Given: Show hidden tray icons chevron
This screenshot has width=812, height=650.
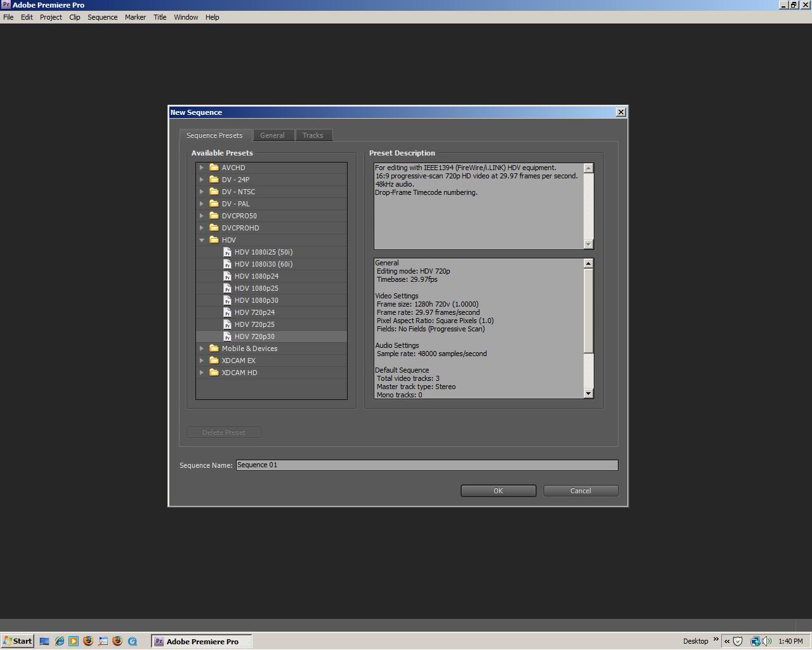Looking at the screenshot, I should [x=727, y=641].
